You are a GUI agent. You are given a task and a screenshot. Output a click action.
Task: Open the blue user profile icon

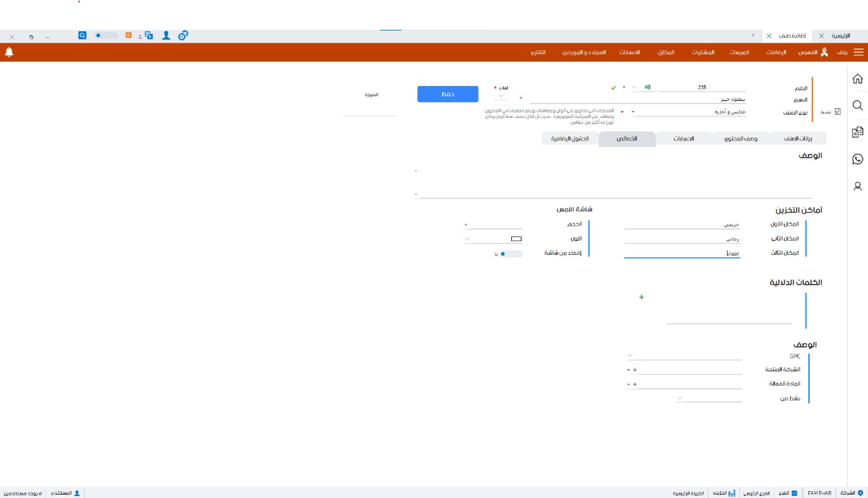(166, 35)
